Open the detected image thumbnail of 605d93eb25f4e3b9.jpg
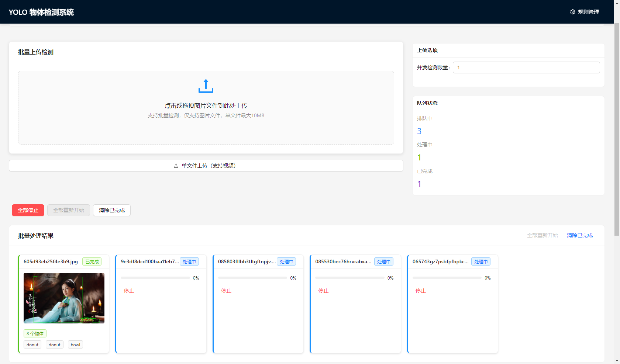The height and width of the screenshot is (364, 620). (64, 298)
